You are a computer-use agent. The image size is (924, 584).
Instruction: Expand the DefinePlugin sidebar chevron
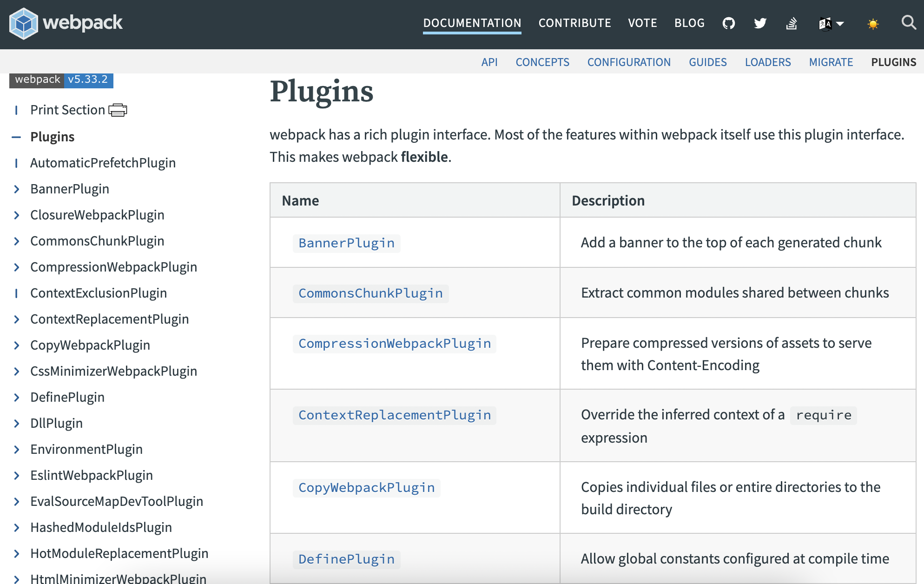coord(17,397)
